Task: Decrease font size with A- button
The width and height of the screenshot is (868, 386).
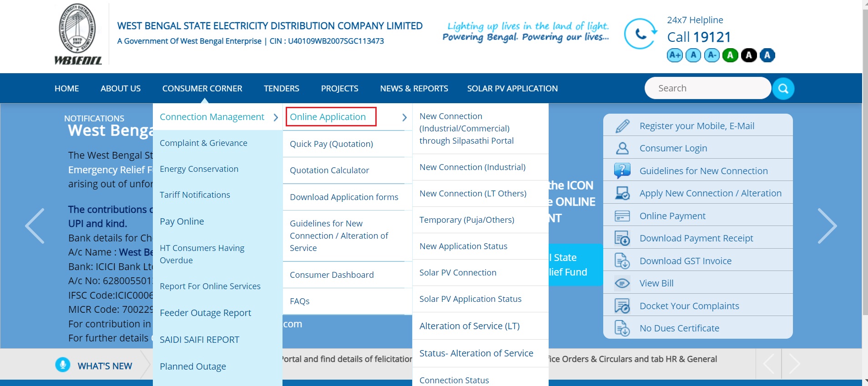Action: (712, 55)
